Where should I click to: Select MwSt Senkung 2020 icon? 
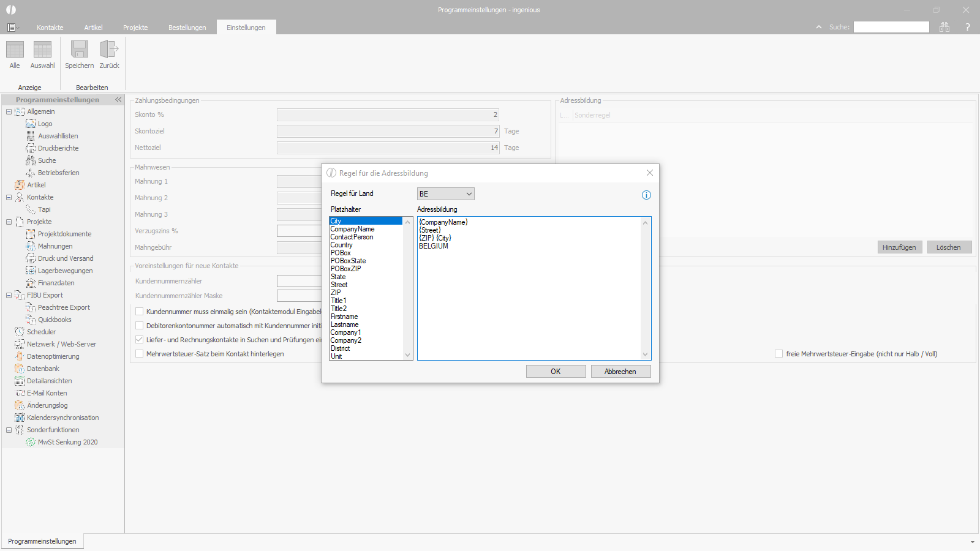(31, 442)
